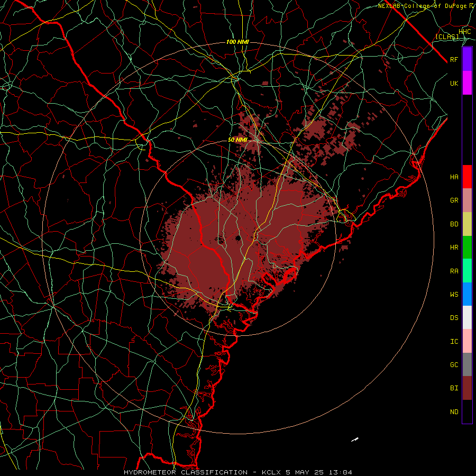Click the WS legend label
This screenshot has width=476, height=476.
454,295
